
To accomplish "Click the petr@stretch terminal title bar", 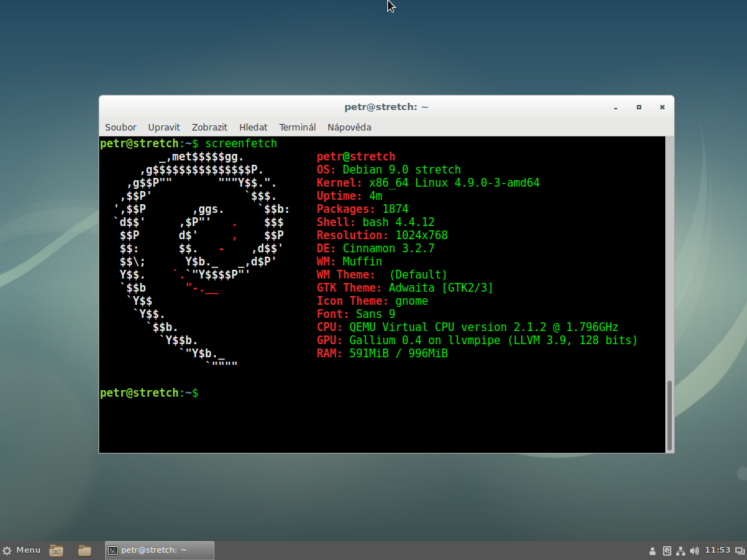I will 386,106.
